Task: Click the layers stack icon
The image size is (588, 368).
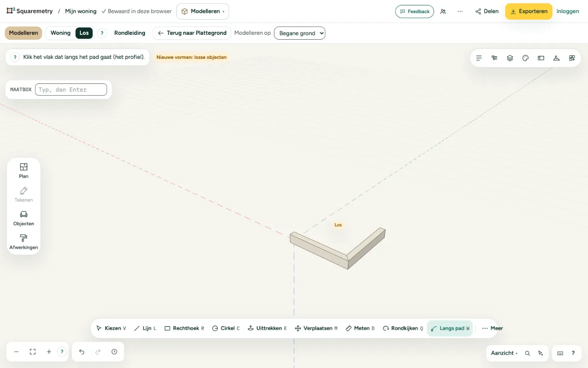Action: (510, 58)
